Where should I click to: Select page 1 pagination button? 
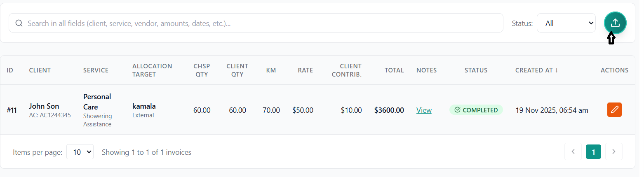coord(593,152)
